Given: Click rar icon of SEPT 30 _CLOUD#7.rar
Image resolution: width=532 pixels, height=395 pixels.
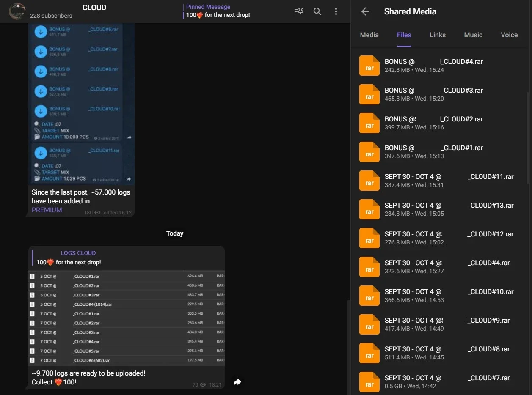Looking at the screenshot, I should [369, 382].
